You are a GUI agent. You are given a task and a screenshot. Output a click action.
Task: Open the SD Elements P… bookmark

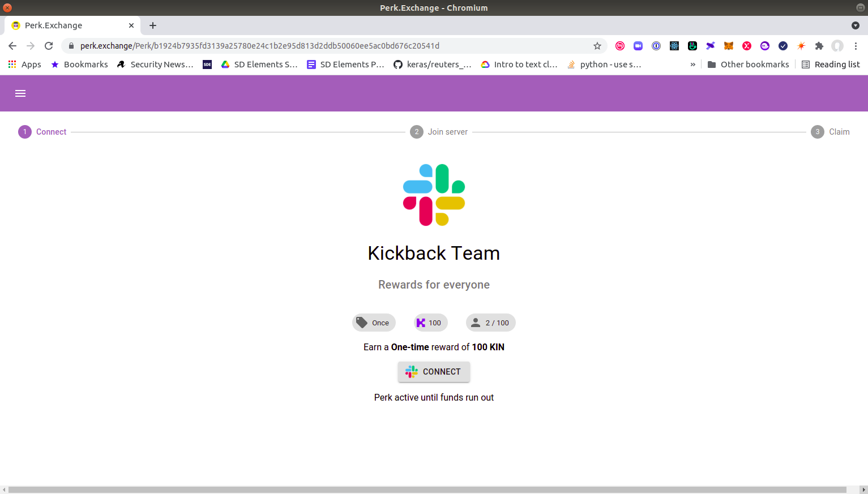(x=345, y=65)
